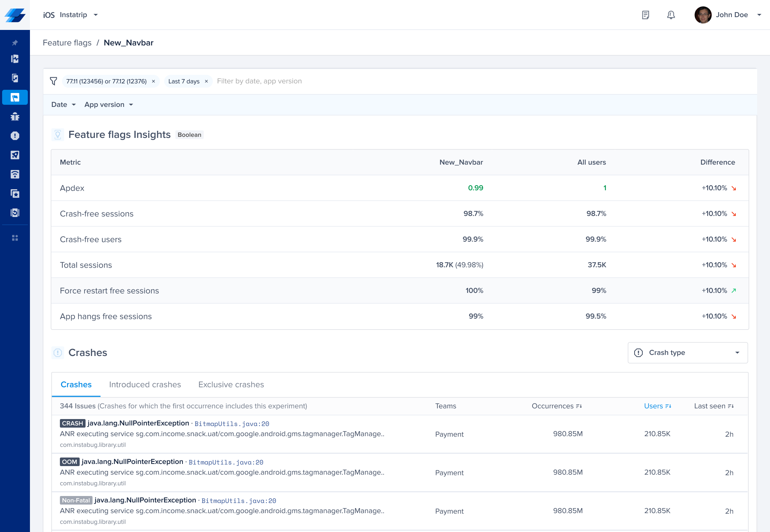Open the rocket releases sidebar icon
This screenshot has width=770, height=532.
[x=15, y=155]
